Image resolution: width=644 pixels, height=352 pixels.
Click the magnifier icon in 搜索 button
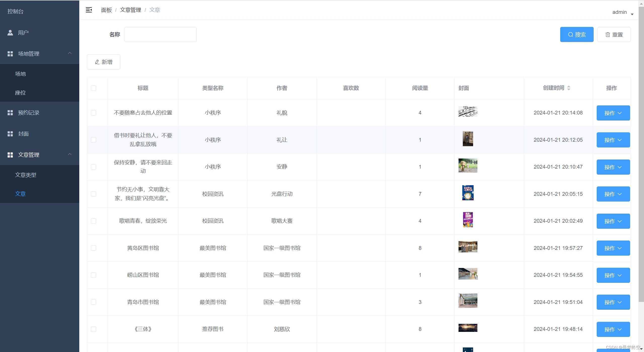(x=571, y=34)
